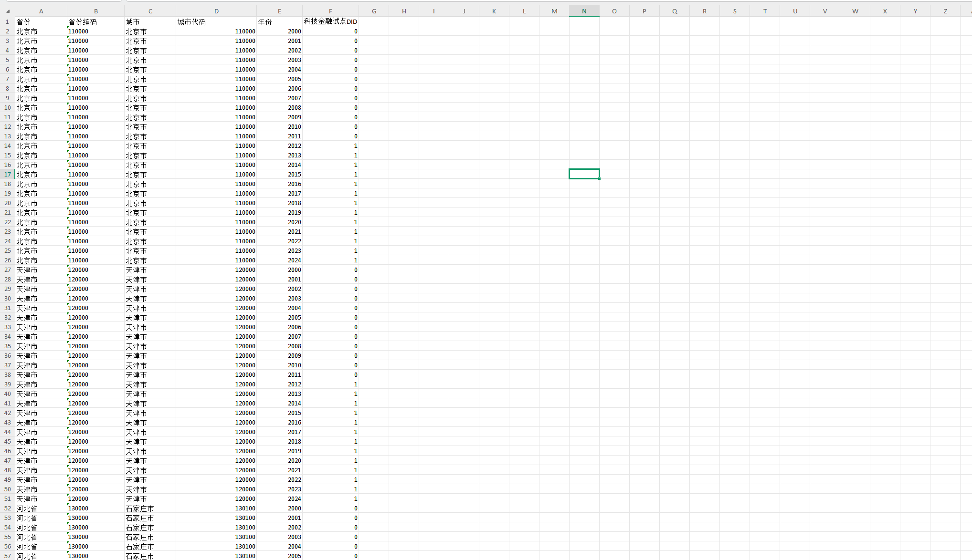Click the 科技金融试点DID header cell
Screen dimensions: 972x560
330,21
